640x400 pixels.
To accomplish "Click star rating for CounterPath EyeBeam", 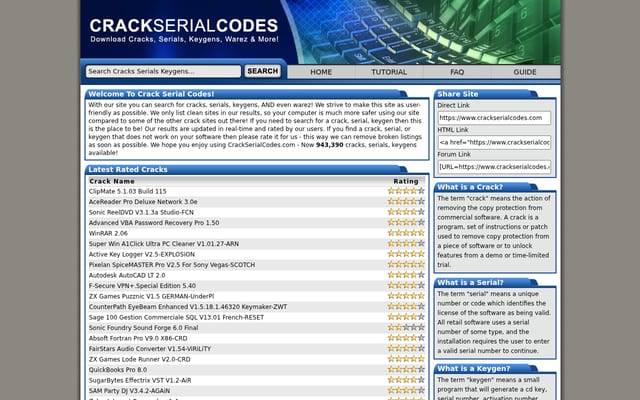I will coord(406,307).
